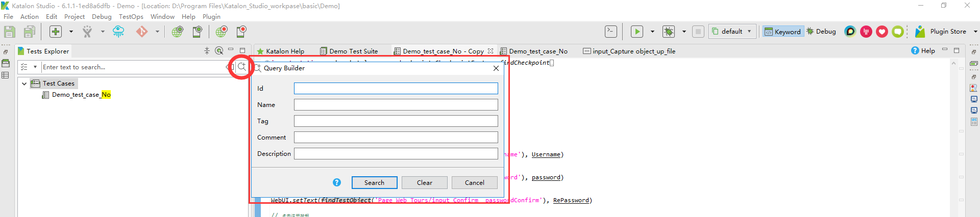Open the Window menu

[x=162, y=17]
